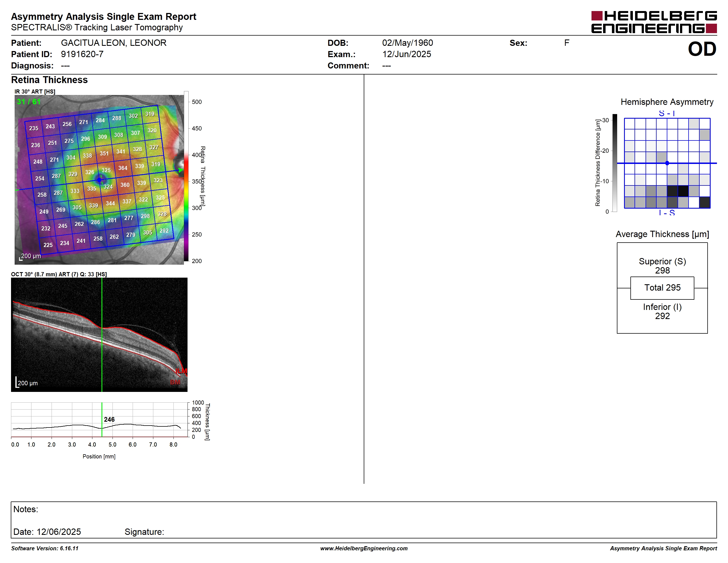Click the SPECTRALIS Tracking Laser Tomography subtitle
This screenshot has height=563, width=728.
[x=97, y=28]
